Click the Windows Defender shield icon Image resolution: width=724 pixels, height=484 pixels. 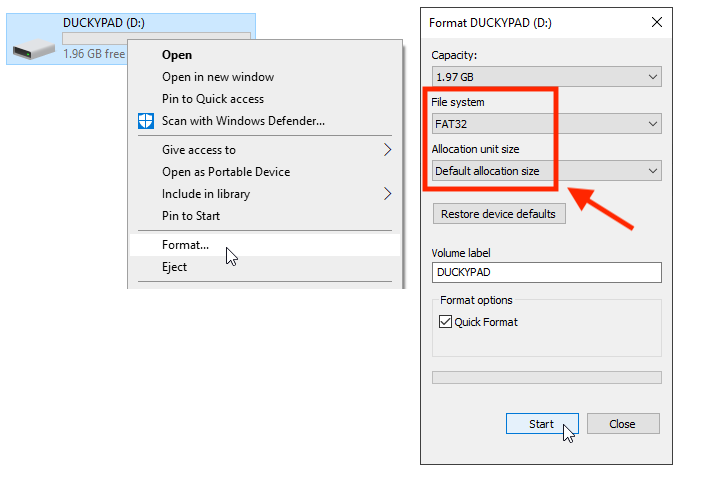point(146,121)
